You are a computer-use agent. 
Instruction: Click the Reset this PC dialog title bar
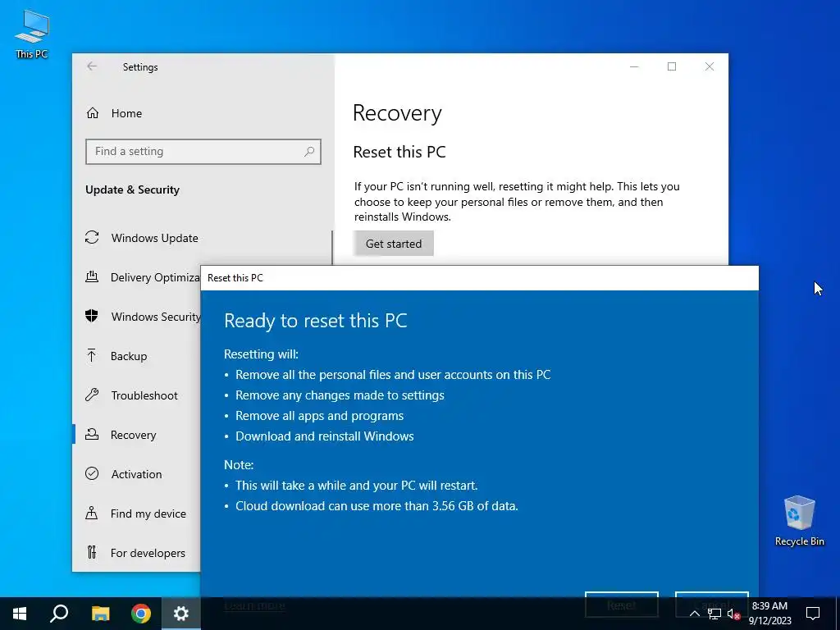pyautogui.click(x=479, y=278)
